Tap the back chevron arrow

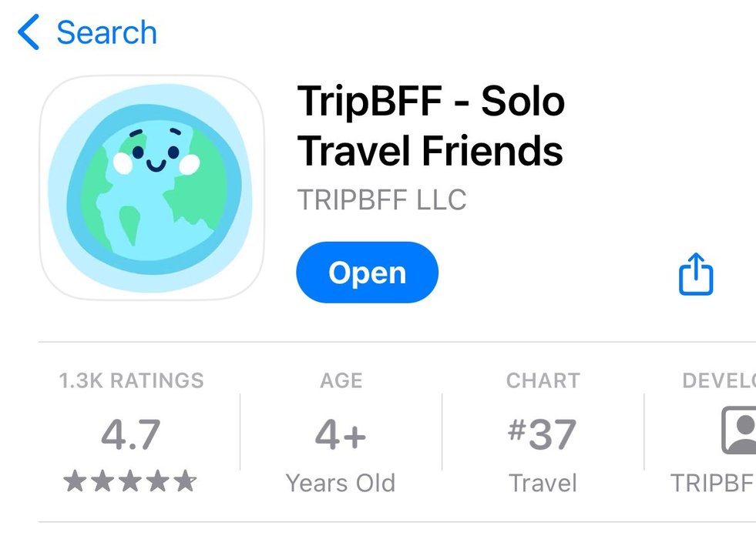(29, 32)
